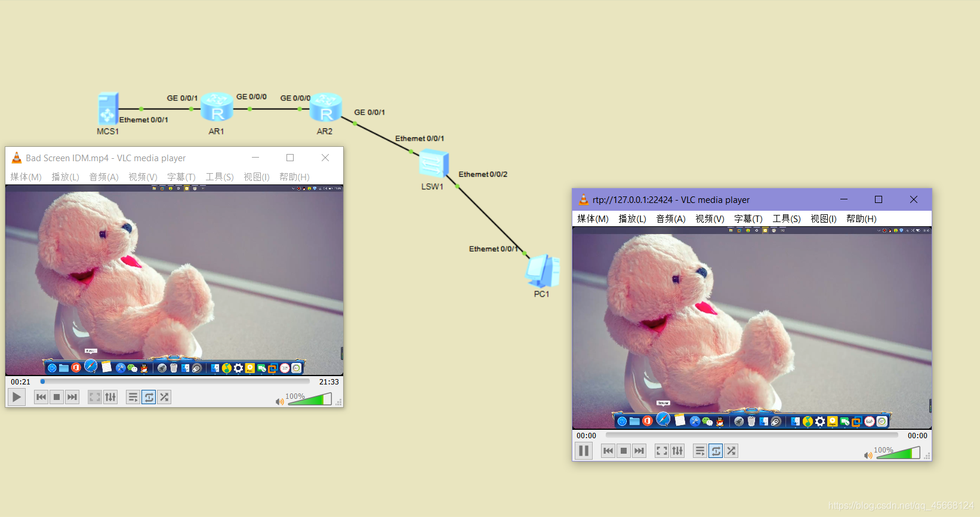Open 音频(A) menu in Bad Screen IDM.mp4 window

tap(104, 177)
